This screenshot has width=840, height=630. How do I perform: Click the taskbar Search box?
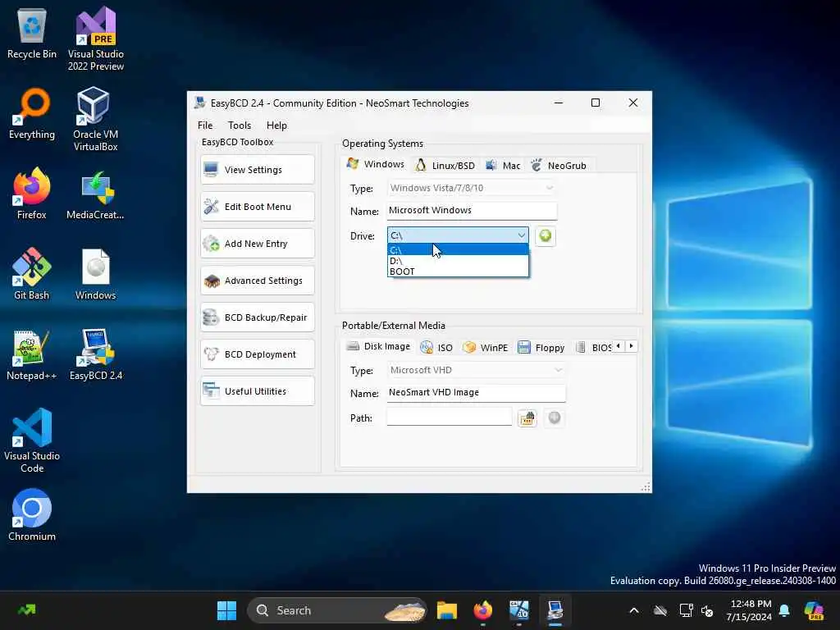tap(337, 610)
